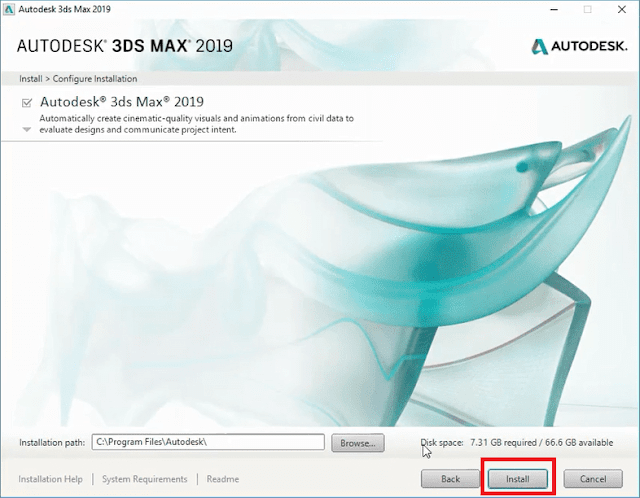Click the Autodesk title bar app icon
Viewport: 640px width, 498px height.
pos(8,9)
